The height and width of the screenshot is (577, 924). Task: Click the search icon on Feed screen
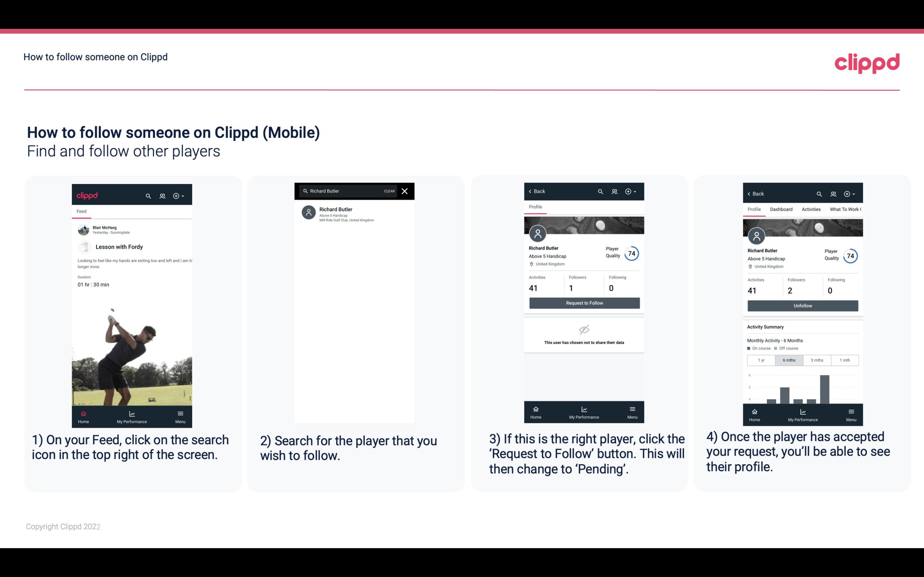pos(148,195)
